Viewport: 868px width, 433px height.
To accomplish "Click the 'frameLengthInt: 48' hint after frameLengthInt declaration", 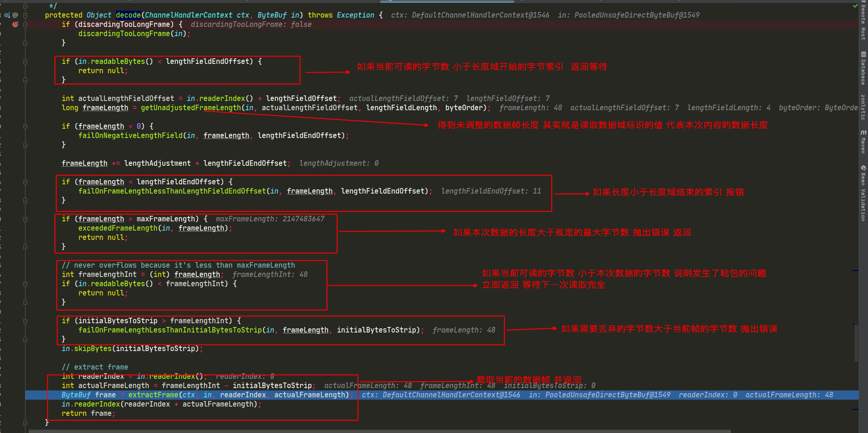I will [x=270, y=275].
